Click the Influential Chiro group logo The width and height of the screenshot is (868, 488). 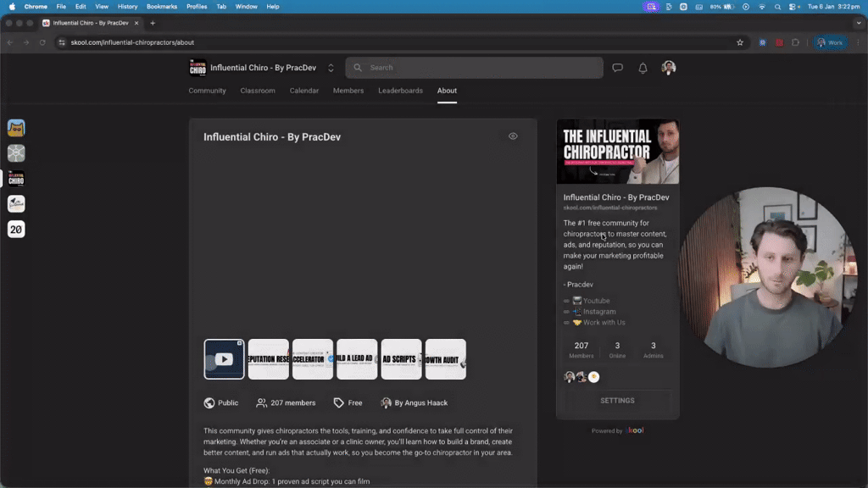coord(198,67)
